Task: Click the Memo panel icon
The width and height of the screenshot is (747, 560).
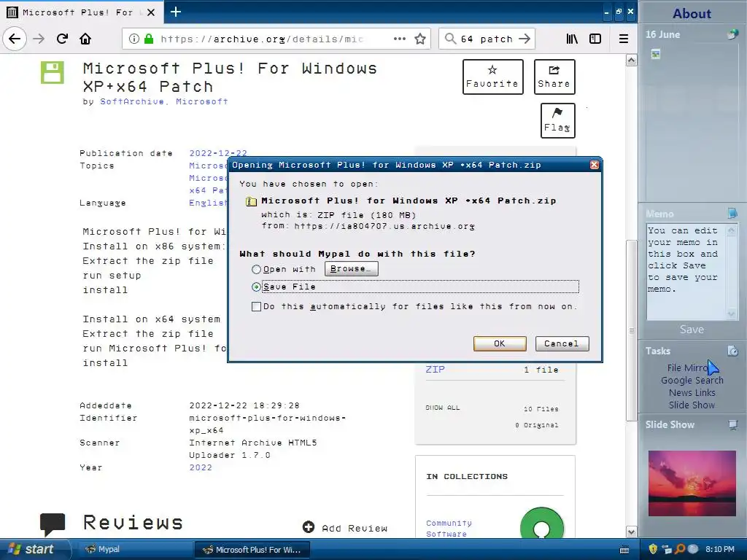Action: pos(732,214)
